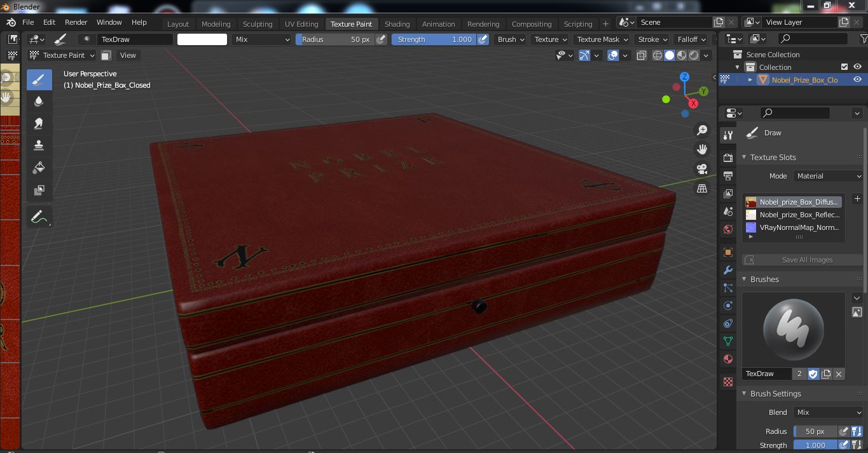Screen dimensions: 868x453
Task: Select Wireframe viewport shading mode
Action: [x=658, y=55]
